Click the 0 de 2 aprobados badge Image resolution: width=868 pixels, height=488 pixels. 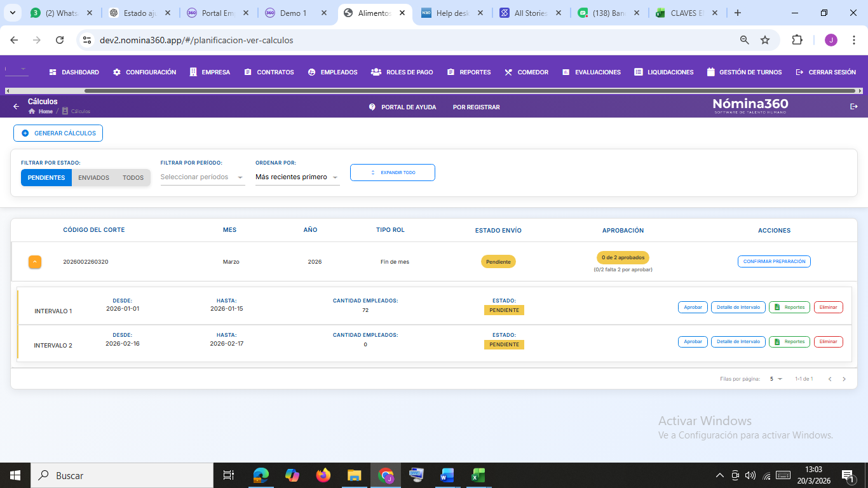point(623,258)
